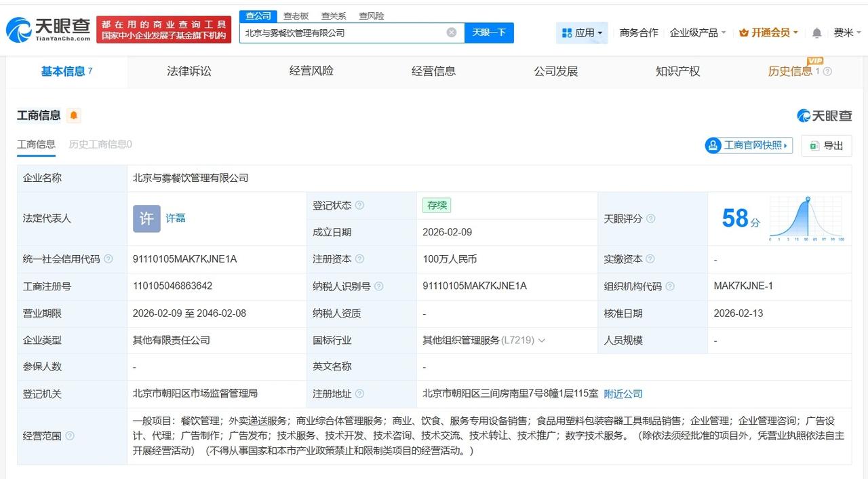Switch to 历史工商信息0 sub-tab

100,145
